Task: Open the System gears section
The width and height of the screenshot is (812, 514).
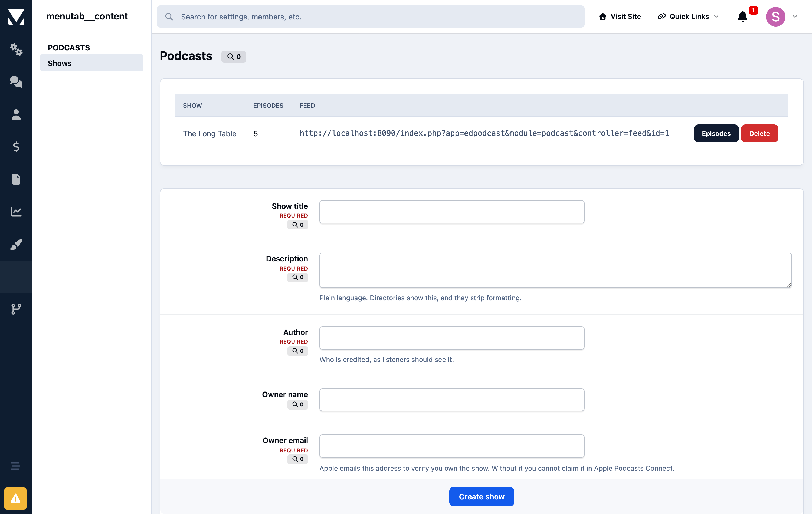Action: pos(16,49)
